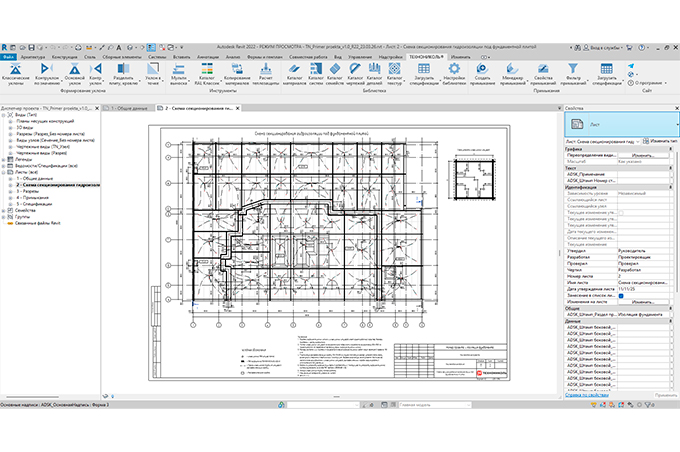Screen dimensions: 680x452
Task: Open the Менеджер примечаний tool
Action: click(514, 71)
